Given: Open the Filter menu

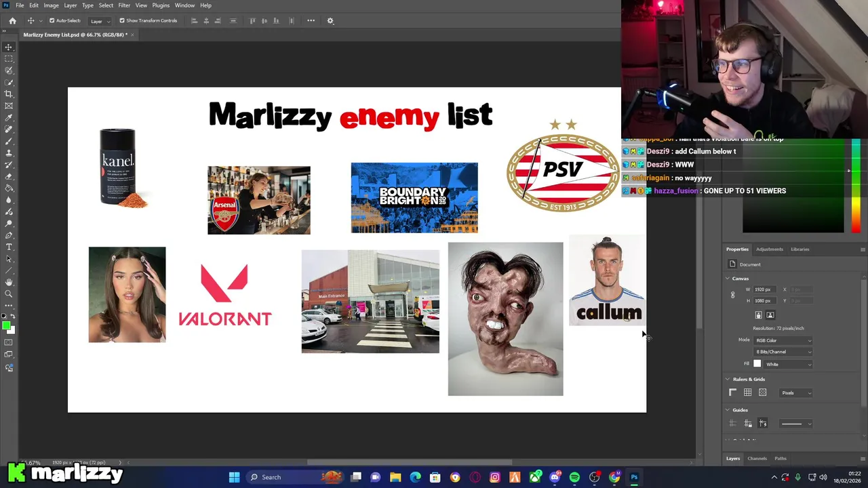Looking at the screenshot, I should tap(124, 5).
